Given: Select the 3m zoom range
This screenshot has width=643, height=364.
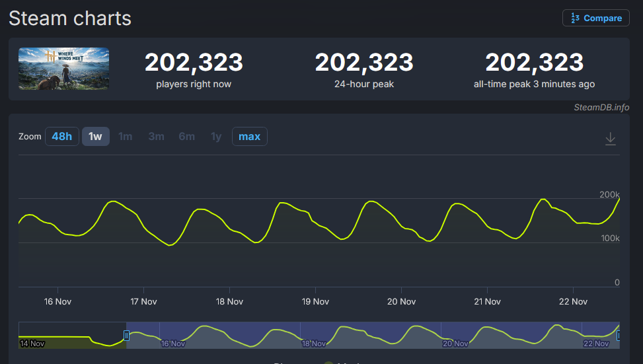Looking at the screenshot, I should [156, 137].
